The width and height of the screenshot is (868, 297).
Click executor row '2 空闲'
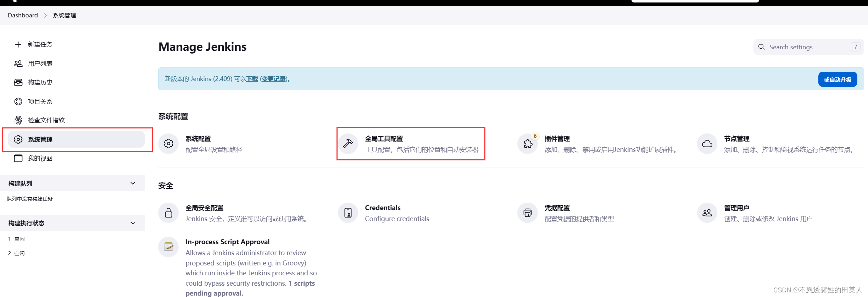point(72,253)
